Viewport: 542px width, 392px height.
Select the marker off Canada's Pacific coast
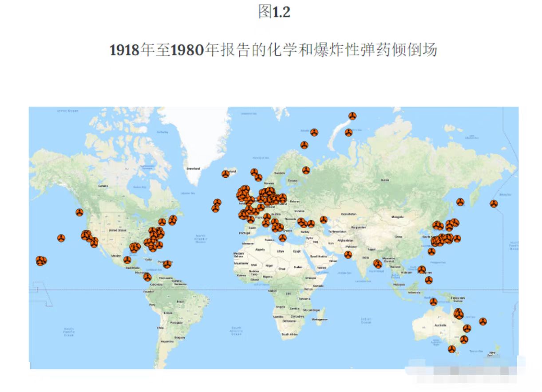pyautogui.click(x=79, y=212)
